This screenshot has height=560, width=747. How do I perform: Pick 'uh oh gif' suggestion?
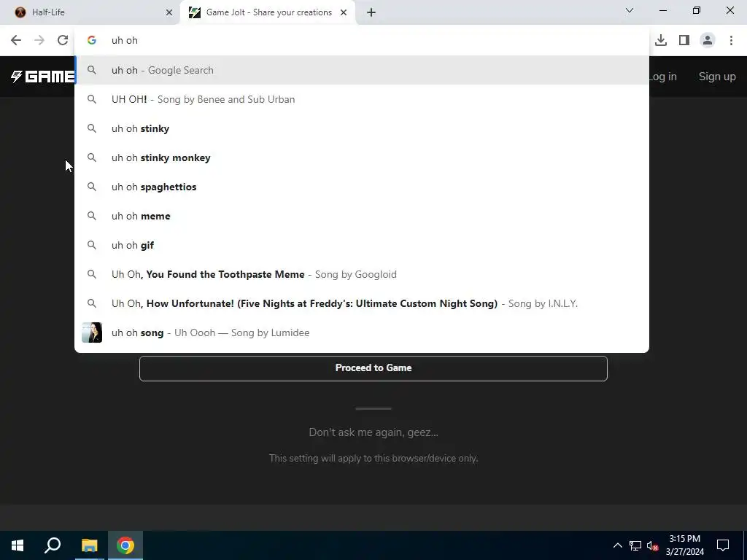(x=362, y=245)
